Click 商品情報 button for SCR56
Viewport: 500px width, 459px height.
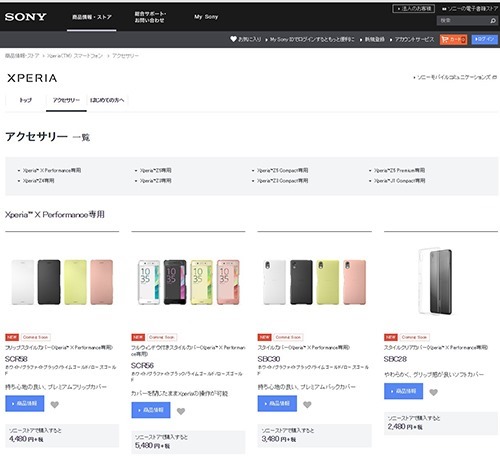(151, 410)
